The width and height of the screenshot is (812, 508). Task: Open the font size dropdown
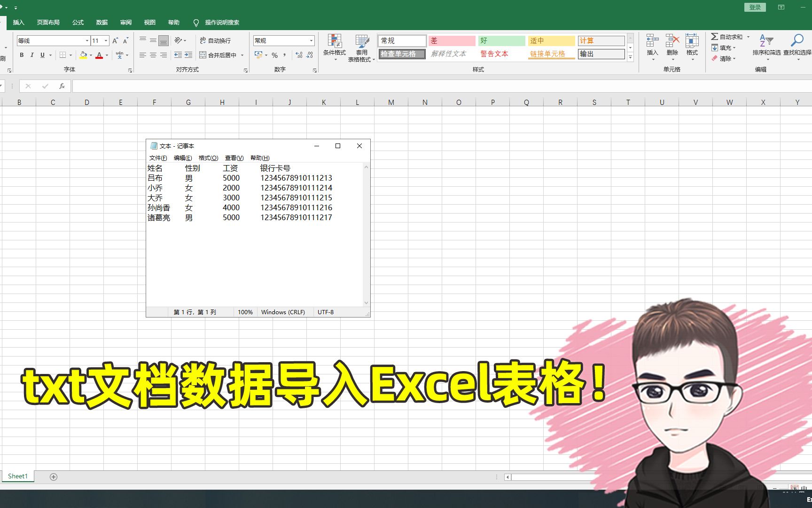coord(106,41)
